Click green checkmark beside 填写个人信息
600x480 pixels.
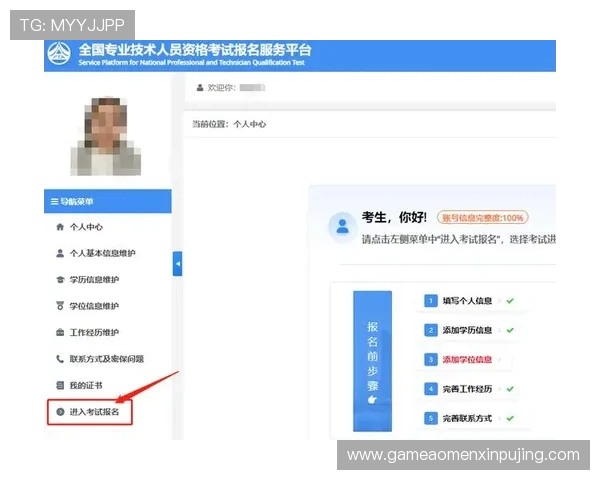510,301
